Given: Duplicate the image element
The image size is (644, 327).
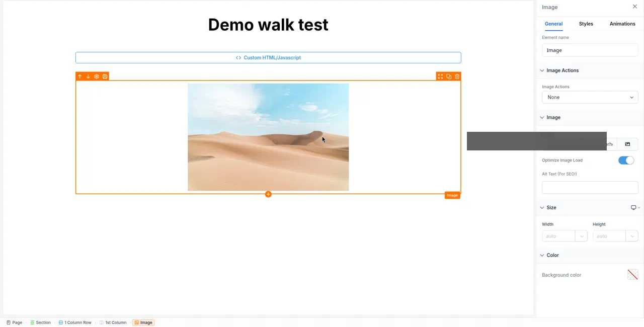Looking at the screenshot, I should coord(449,76).
